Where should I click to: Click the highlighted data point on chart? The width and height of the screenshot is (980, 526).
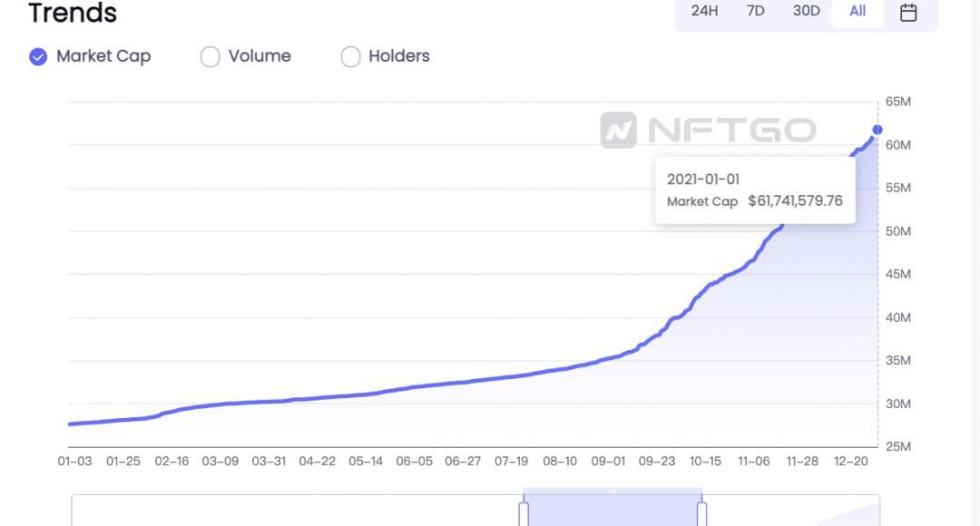[877, 130]
